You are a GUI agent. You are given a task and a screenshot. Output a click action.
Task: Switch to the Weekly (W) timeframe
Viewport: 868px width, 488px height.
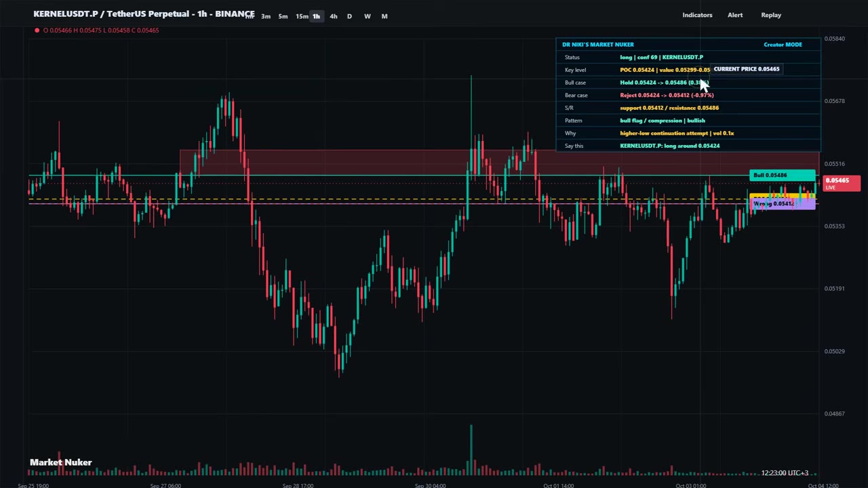point(367,16)
